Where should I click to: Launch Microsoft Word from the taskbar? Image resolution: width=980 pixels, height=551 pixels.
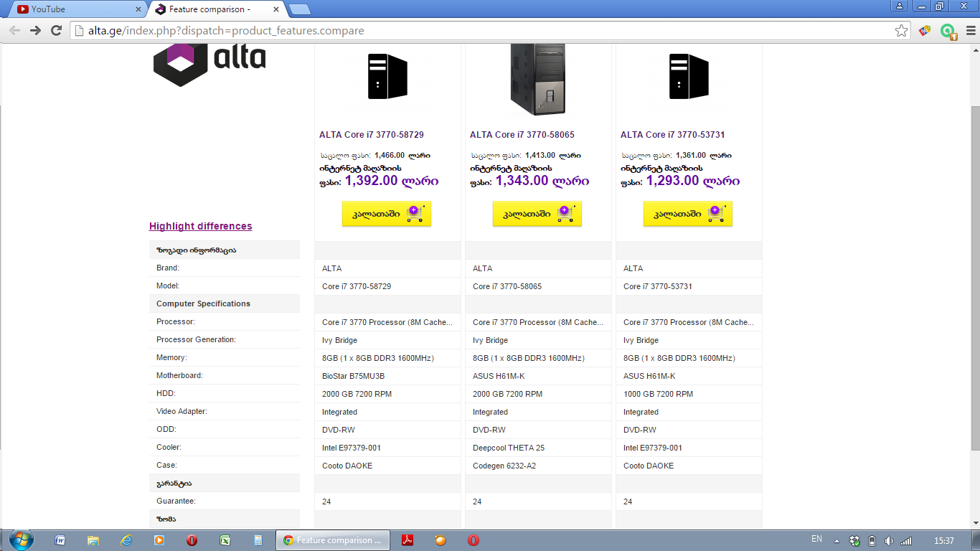[60, 540]
